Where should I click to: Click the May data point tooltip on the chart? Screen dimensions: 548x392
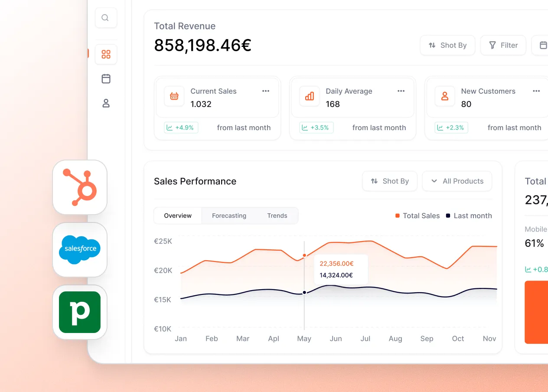pos(341,269)
